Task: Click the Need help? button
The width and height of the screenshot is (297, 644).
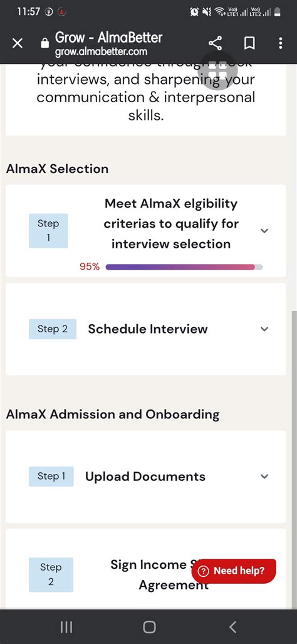Action: point(234,571)
